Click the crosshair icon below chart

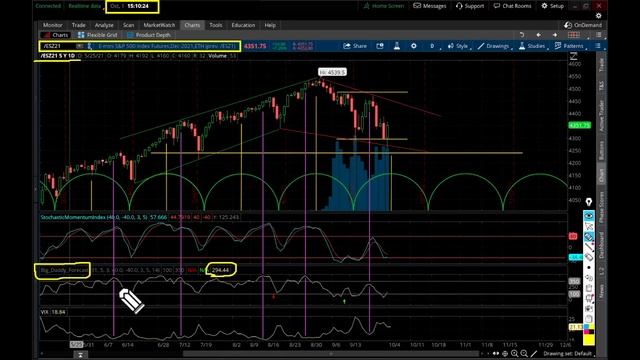click(x=505, y=354)
